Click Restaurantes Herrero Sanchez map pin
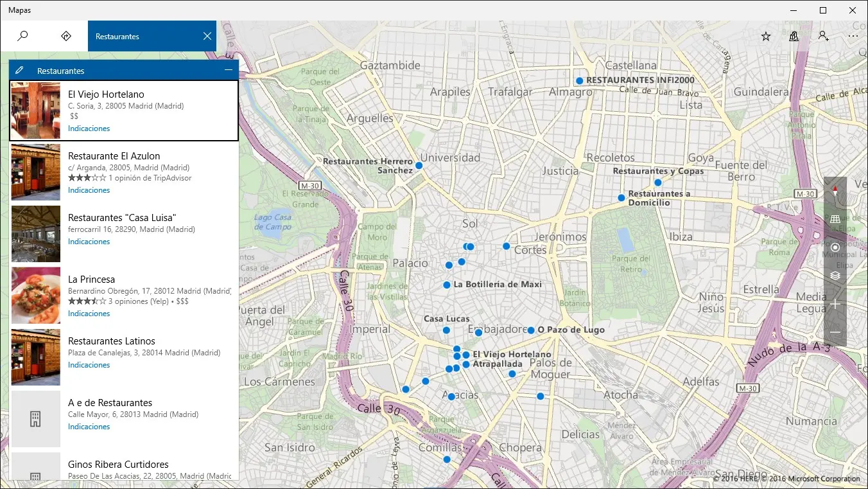 click(x=419, y=166)
